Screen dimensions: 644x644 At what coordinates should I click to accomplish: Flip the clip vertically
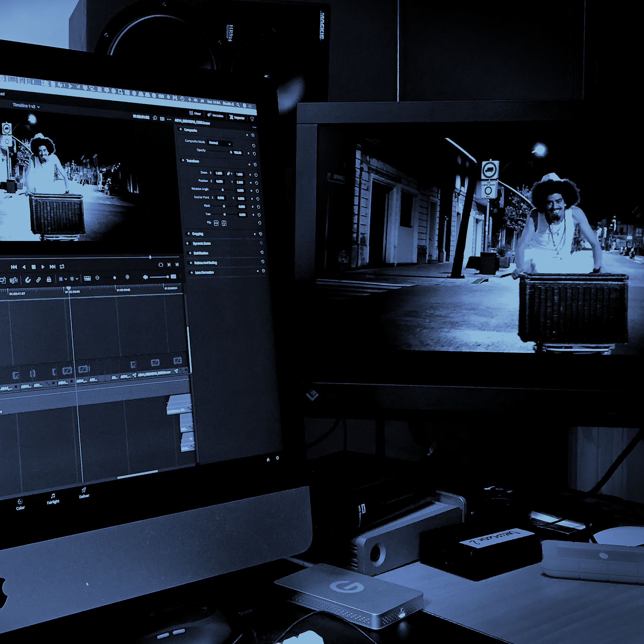[224, 223]
